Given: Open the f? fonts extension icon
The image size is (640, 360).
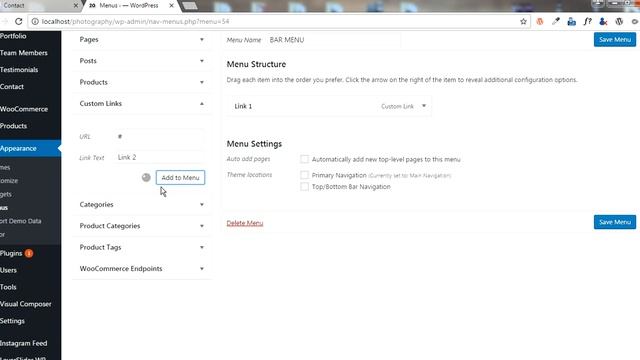Looking at the screenshot, I should click(587, 22).
